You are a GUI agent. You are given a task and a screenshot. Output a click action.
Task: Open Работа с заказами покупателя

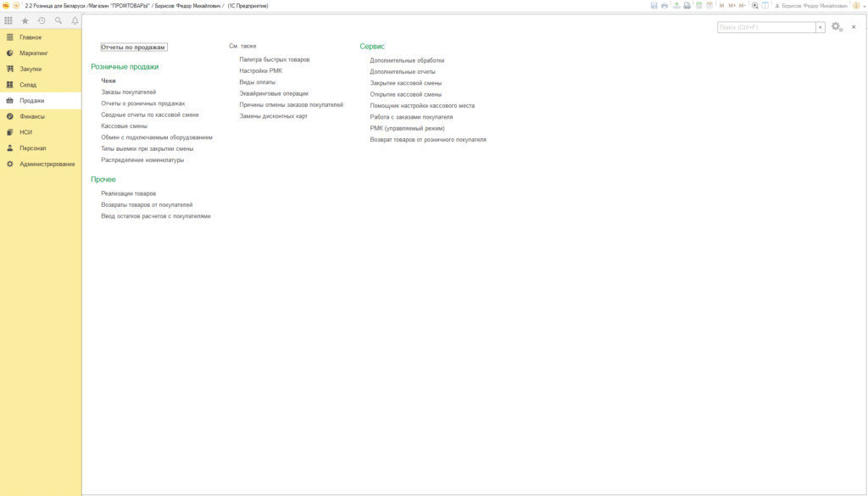pyautogui.click(x=411, y=117)
